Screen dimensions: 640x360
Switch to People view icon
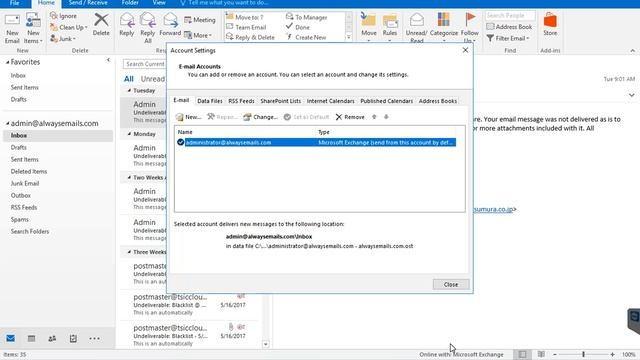(x=52, y=338)
